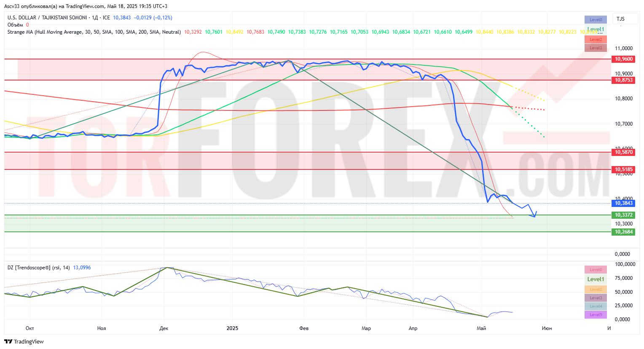Click the 10,3372 green price label

623,215
